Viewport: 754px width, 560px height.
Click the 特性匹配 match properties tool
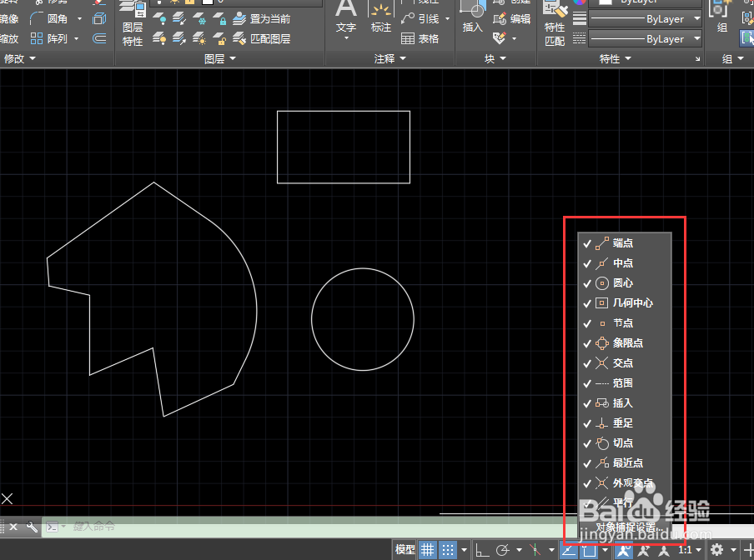pos(555,24)
